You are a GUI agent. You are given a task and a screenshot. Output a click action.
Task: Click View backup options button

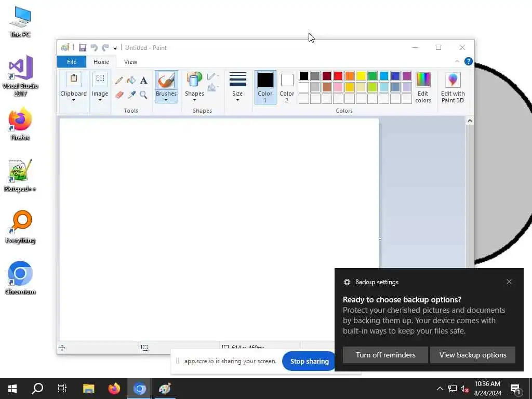click(x=473, y=355)
